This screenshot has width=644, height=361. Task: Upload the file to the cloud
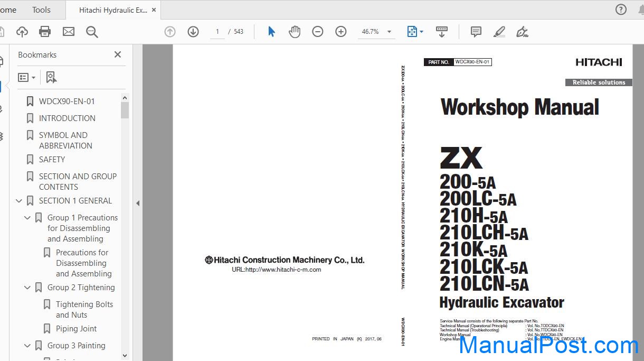[x=22, y=32]
